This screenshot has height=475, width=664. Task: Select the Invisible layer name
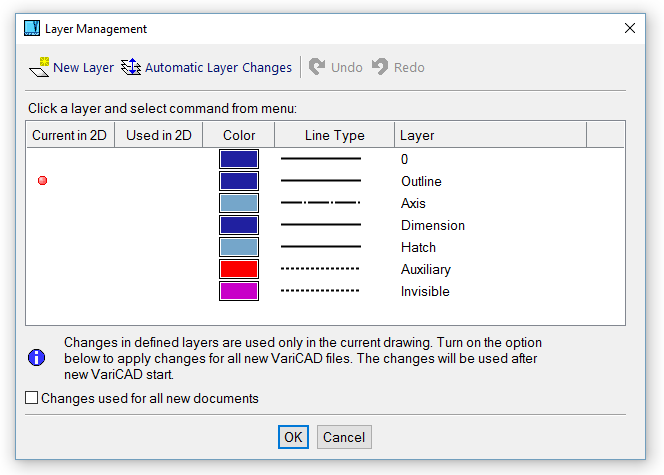point(425,291)
